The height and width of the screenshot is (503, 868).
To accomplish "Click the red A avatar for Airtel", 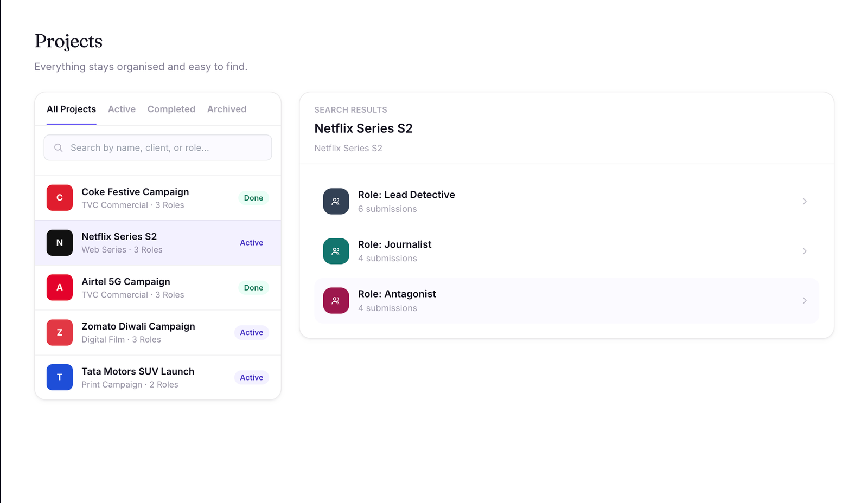I will pyautogui.click(x=60, y=287).
